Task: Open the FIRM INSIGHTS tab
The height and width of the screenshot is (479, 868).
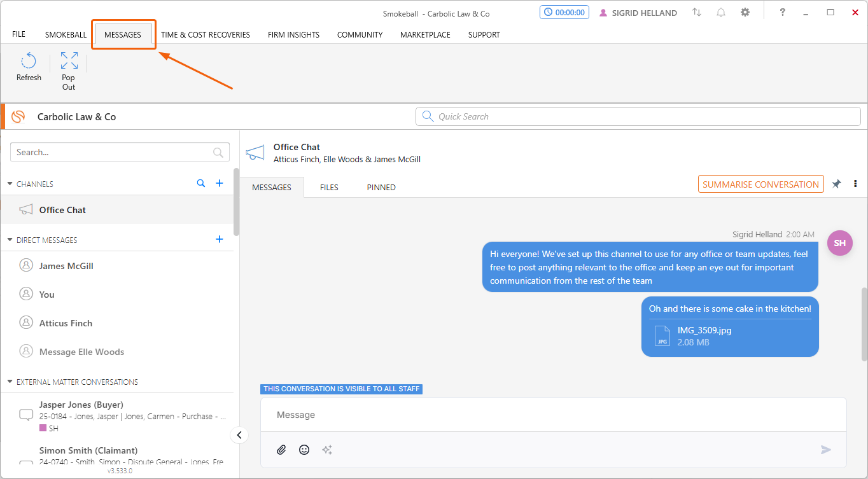Action: click(x=293, y=35)
